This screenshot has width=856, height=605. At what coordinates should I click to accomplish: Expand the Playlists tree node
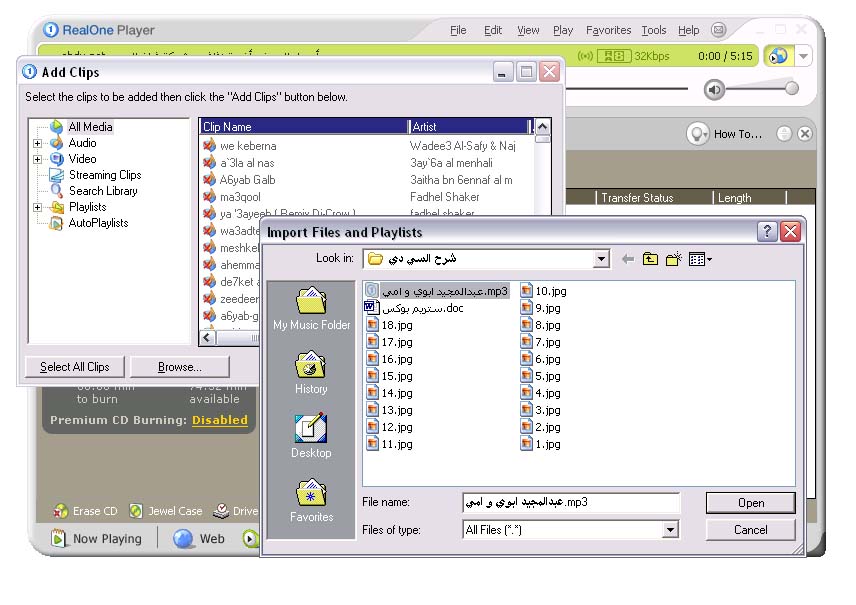[37, 207]
